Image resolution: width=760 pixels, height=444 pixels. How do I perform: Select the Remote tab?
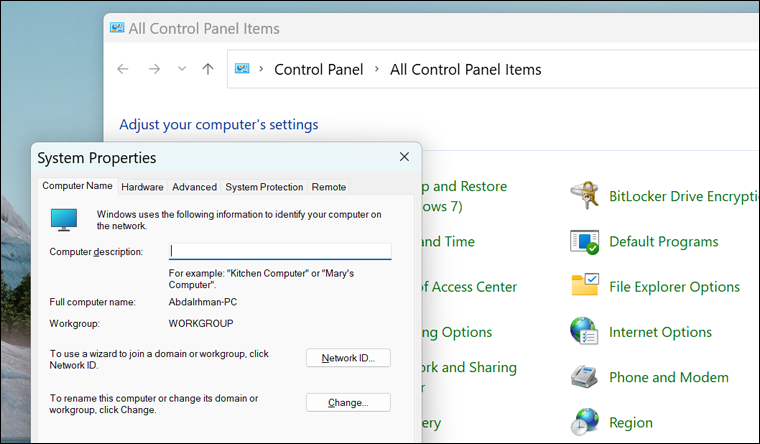point(329,187)
